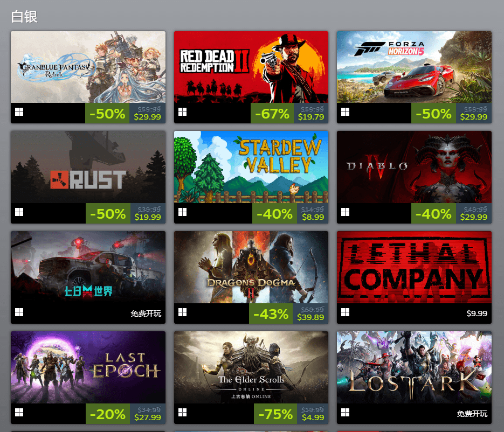This screenshot has height=432, width=504.
Task: Open the Last Epoch game capsule
Action: click(x=88, y=367)
